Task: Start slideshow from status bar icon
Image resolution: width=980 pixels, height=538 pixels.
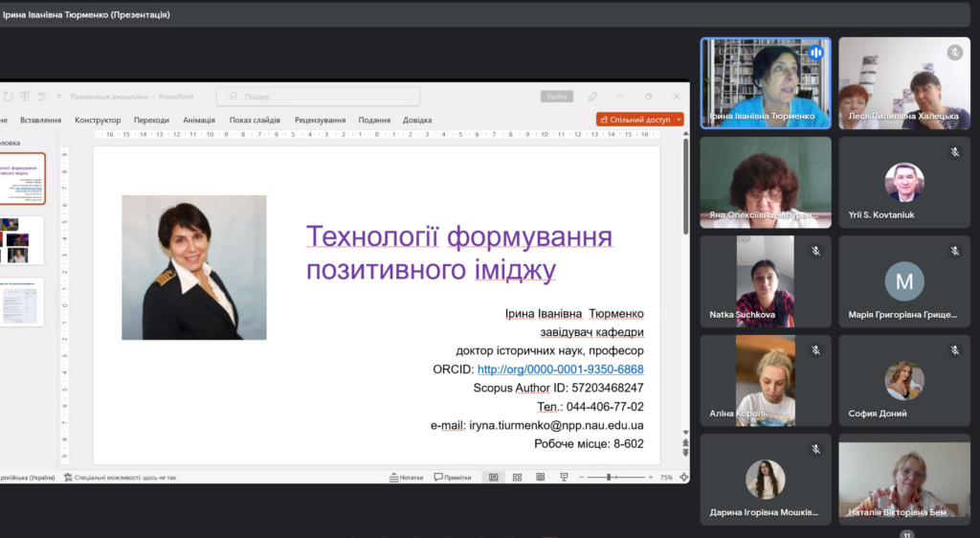Action: [x=564, y=477]
